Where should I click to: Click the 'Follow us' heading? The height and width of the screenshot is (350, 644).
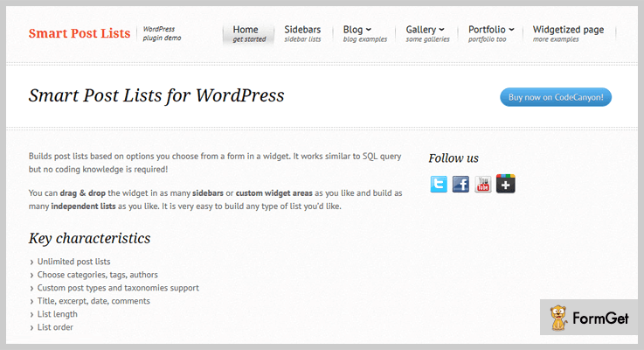454,158
